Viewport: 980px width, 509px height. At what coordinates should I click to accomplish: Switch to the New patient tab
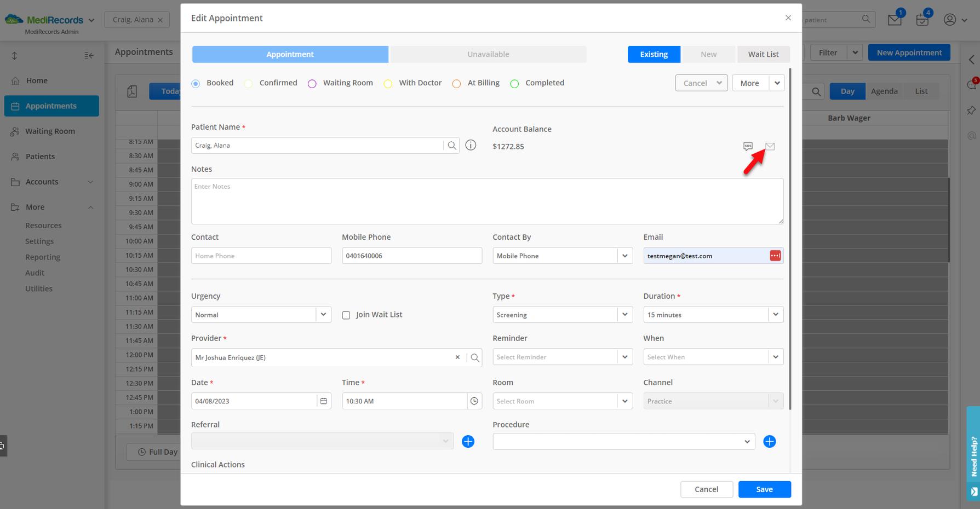(708, 54)
